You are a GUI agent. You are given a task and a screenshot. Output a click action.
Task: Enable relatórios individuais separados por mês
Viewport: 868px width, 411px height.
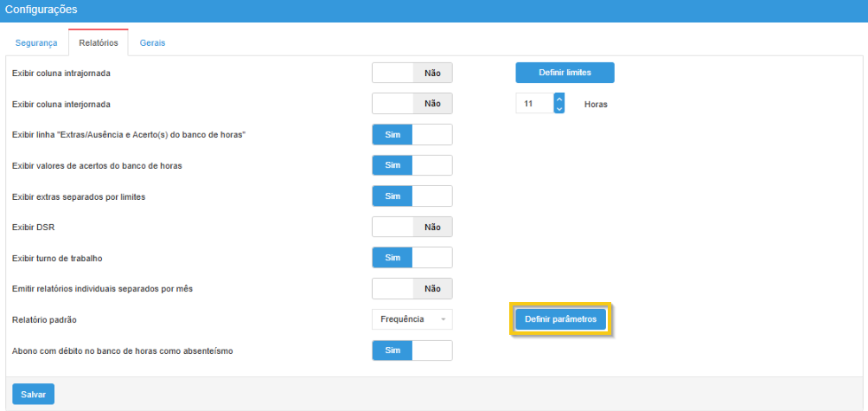[412, 288]
